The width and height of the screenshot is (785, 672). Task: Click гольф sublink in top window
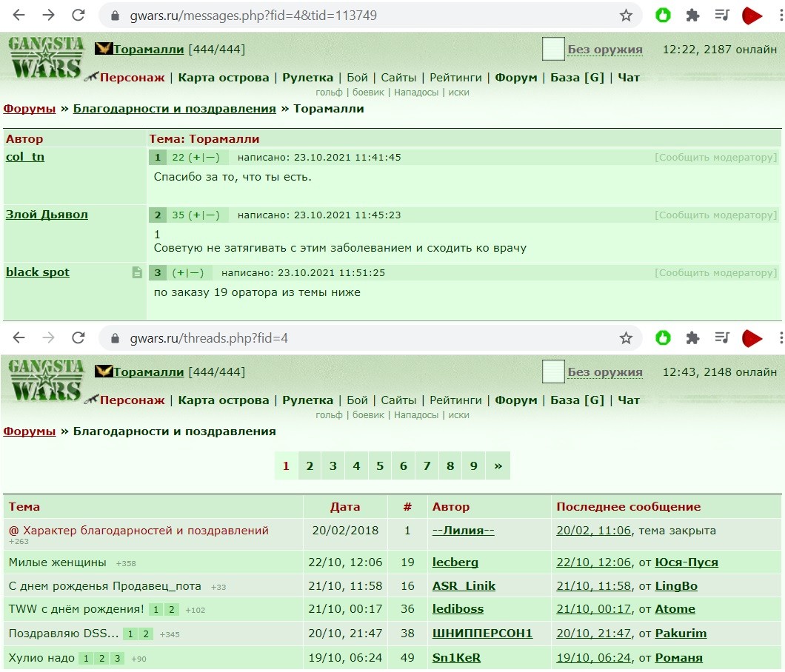[x=329, y=93]
